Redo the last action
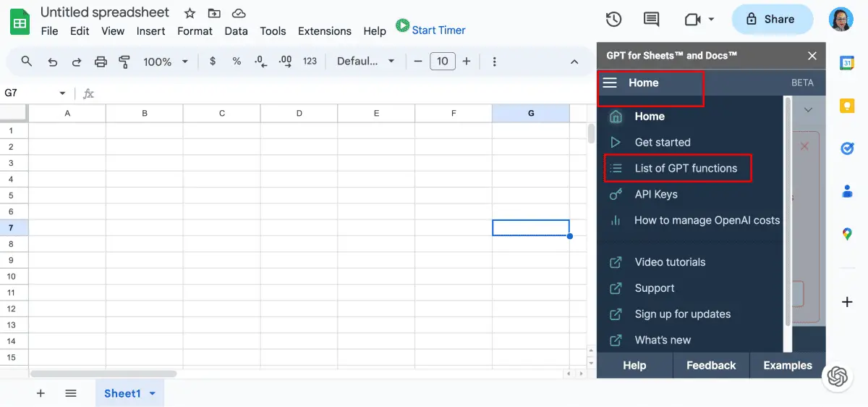This screenshot has width=868, height=407. (x=76, y=62)
